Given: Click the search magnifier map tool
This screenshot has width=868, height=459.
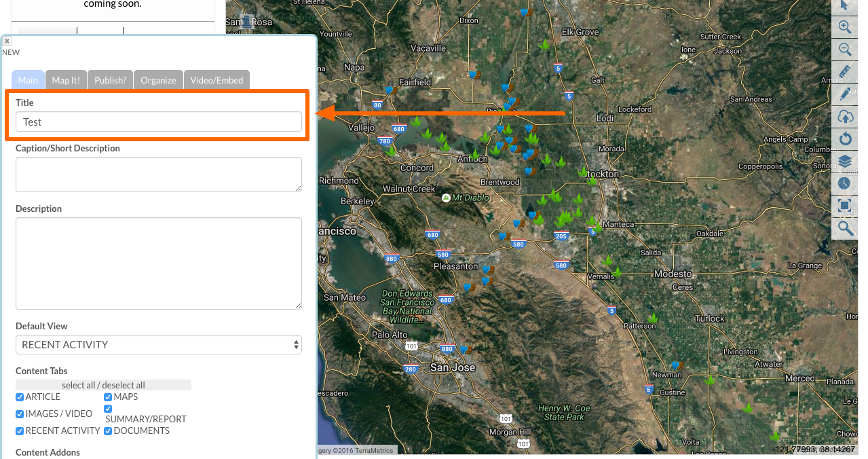Looking at the screenshot, I should pos(845,228).
